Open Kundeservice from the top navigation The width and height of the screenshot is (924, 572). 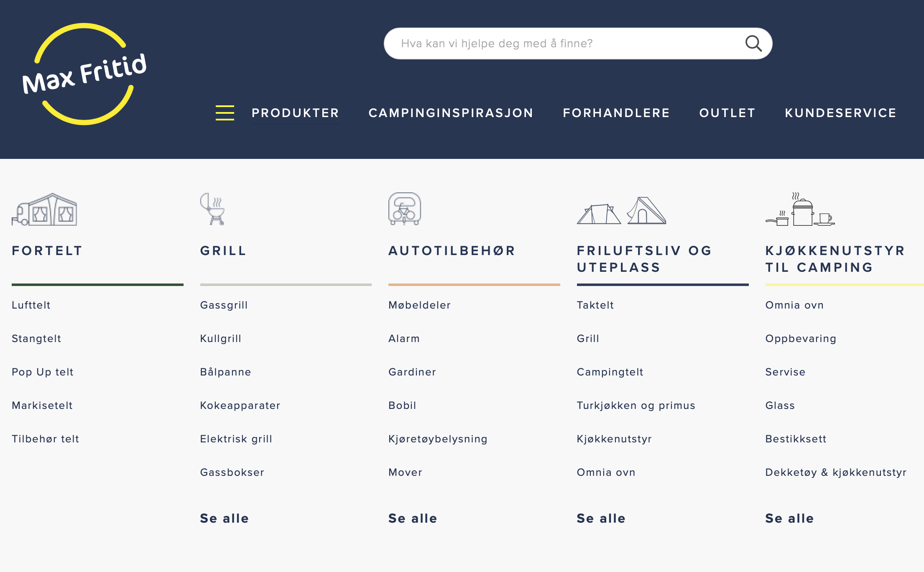(x=840, y=113)
